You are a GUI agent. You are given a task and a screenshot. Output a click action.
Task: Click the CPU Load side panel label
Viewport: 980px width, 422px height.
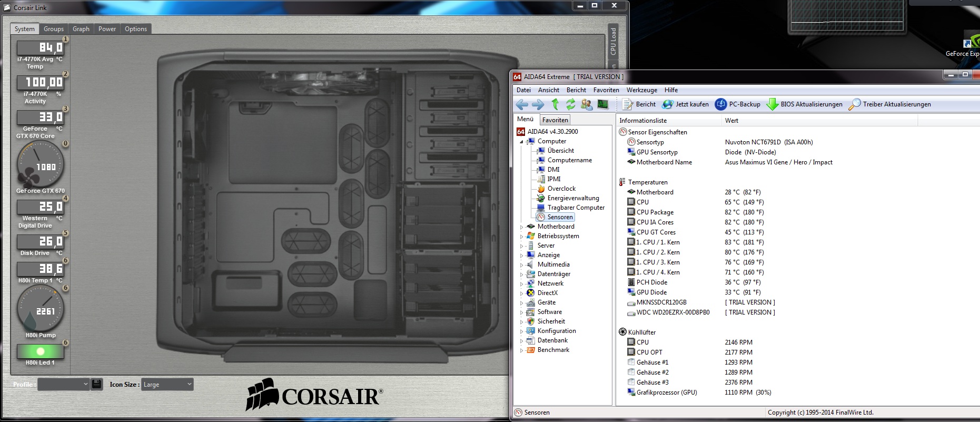(613, 42)
